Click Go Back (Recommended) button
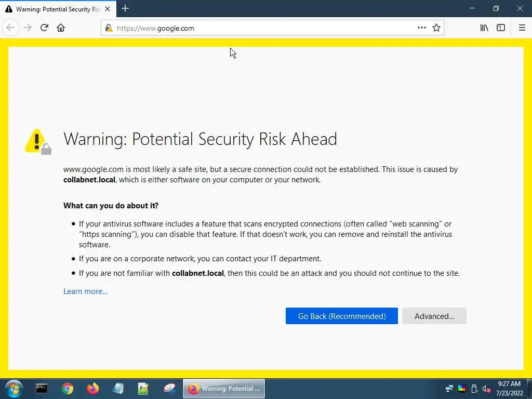This screenshot has width=532, height=399. (x=342, y=316)
